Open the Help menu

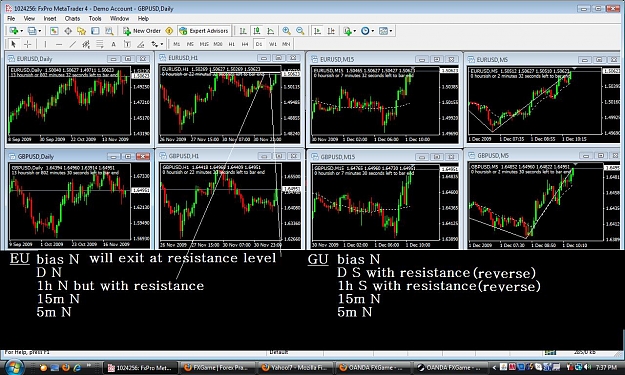point(143,18)
